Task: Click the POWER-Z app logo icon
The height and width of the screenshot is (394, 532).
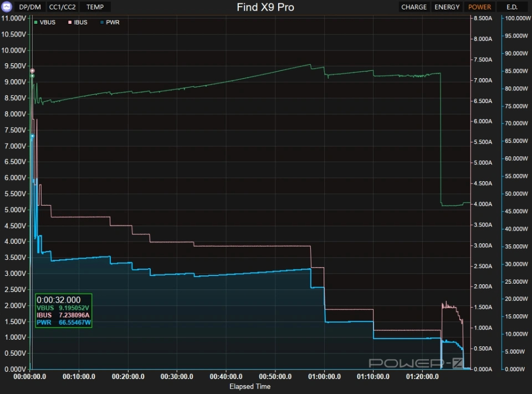Action: (x=8, y=7)
